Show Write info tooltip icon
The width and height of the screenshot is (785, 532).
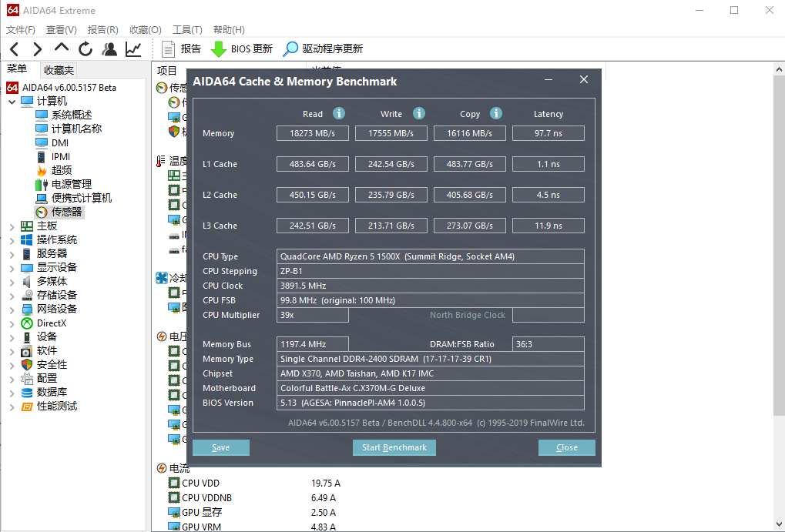(x=419, y=113)
